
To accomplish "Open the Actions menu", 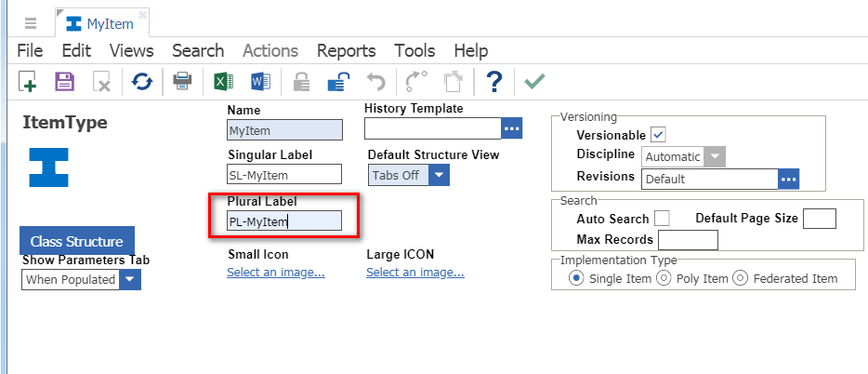I will [x=270, y=51].
